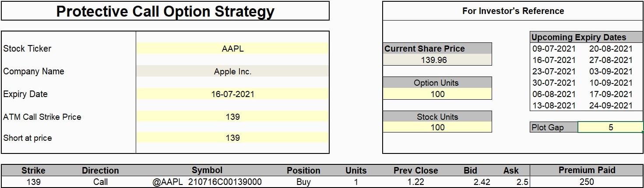Select the Apple Inc. company name cell
This screenshot has width=644, height=188.
coord(232,71)
